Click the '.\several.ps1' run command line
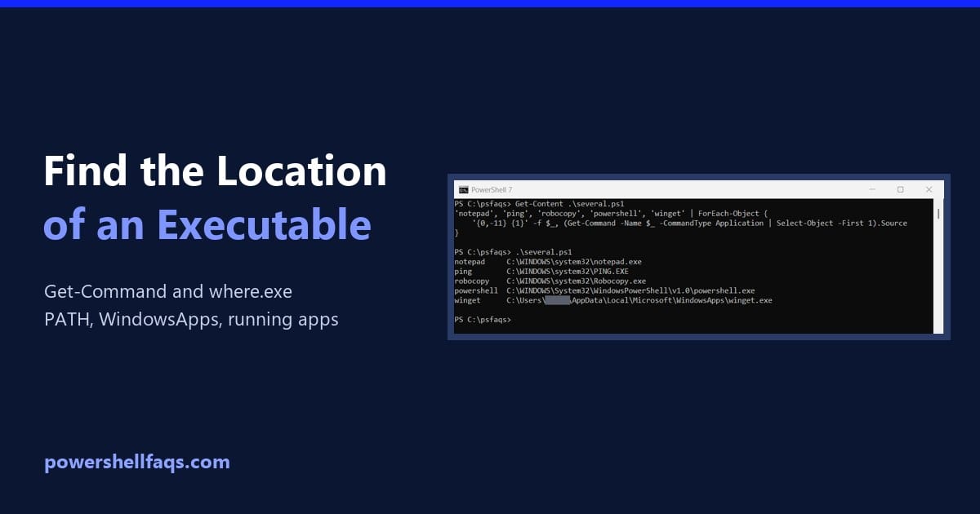Viewport: 980px width, 514px height. click(513, 252)
